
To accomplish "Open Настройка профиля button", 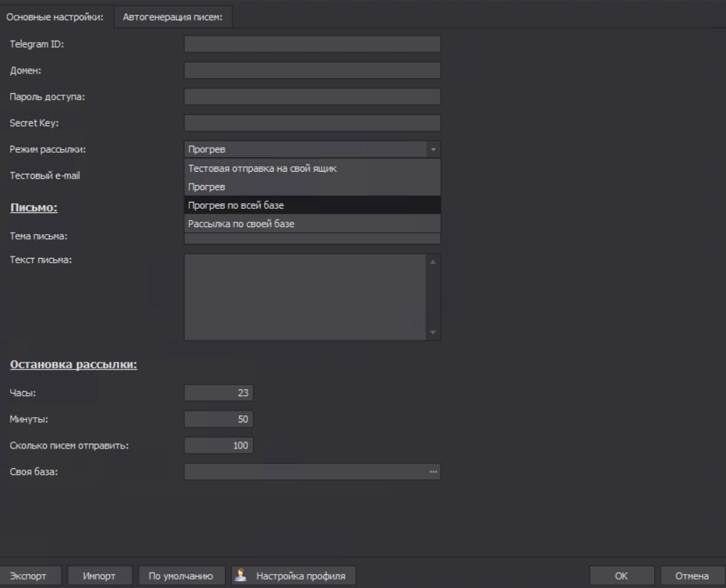I will pyautogui.click(x=294, y=576).
